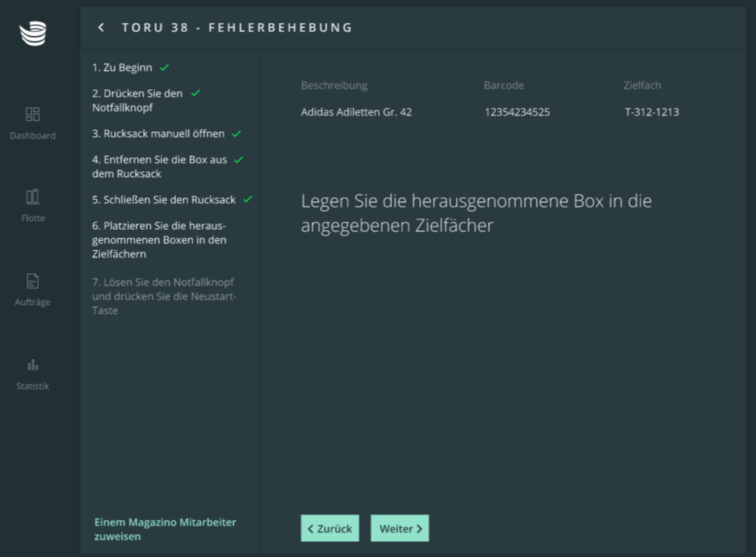
Task: Go to step 3 Rucksack manuell öffnen
Action: click(158, 134)
